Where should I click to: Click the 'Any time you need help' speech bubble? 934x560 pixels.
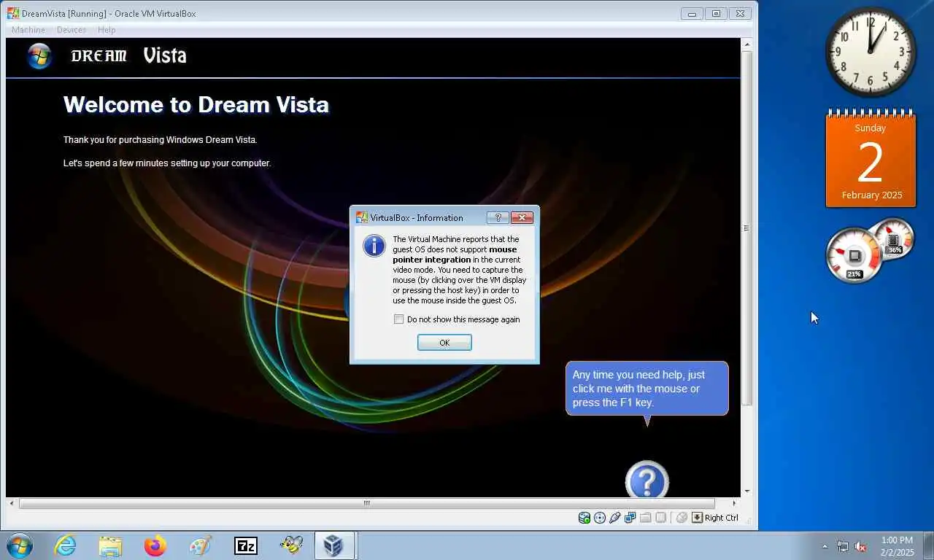pyautogui.click(x=647, y=389)
